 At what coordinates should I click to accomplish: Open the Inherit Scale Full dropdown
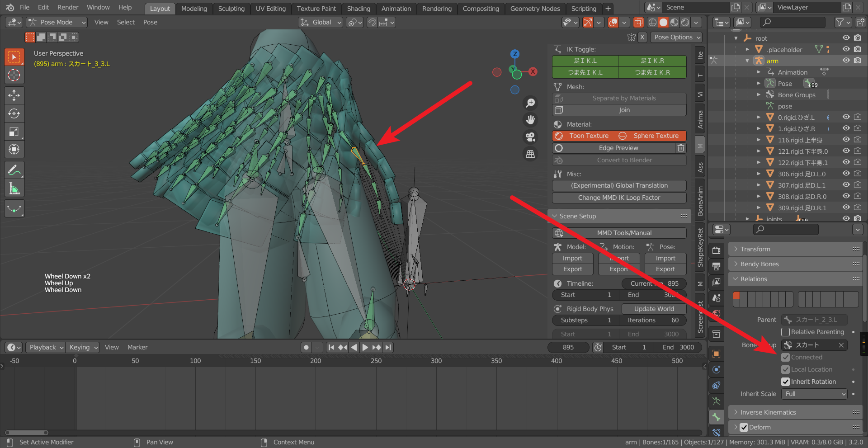point(815,394)
